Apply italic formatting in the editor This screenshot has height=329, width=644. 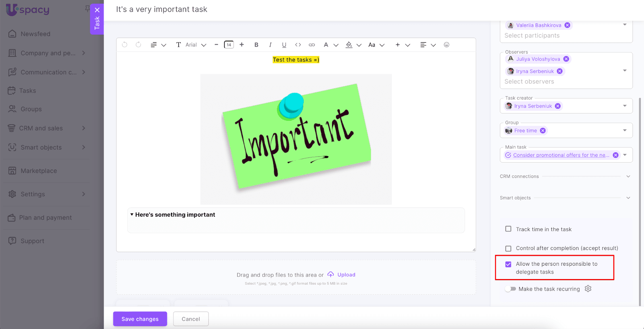270,45
